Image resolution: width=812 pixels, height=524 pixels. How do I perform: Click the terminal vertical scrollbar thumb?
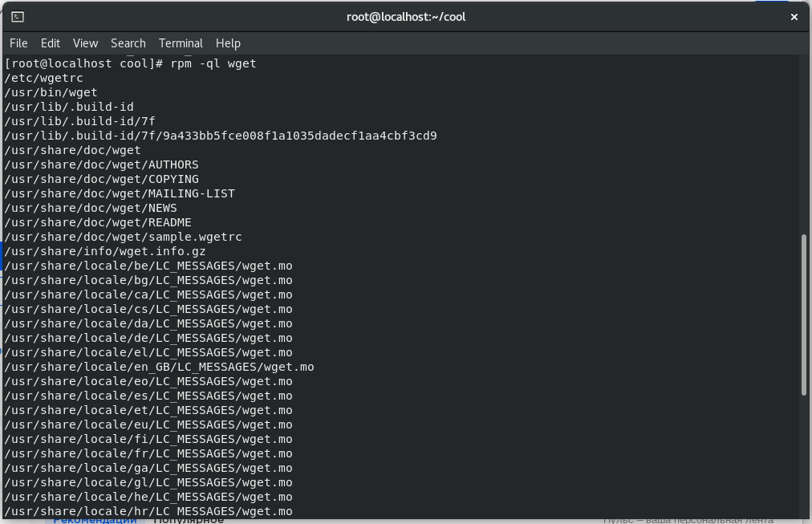click(804, 315)
